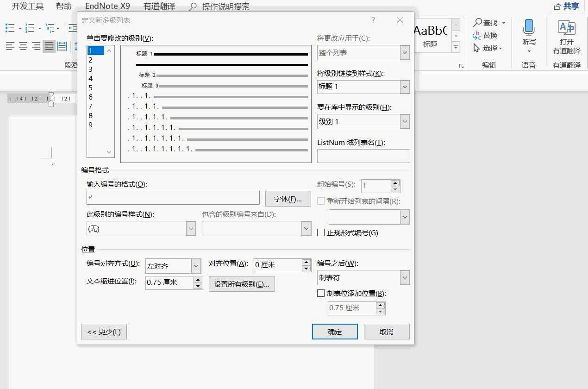The height and width of the screenshot is (389, 588).
Task: Check 制表位添加位置 option
Action: 320,293
